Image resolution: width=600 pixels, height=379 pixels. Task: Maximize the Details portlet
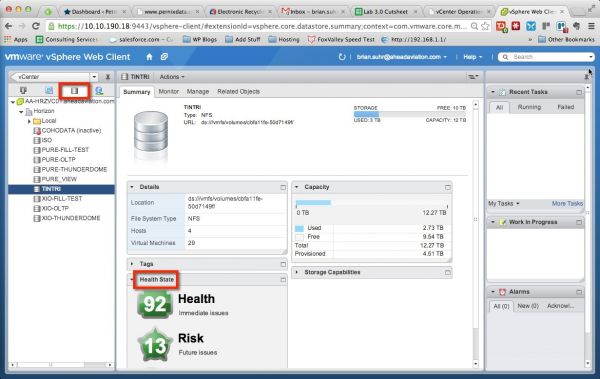point(283,187)
